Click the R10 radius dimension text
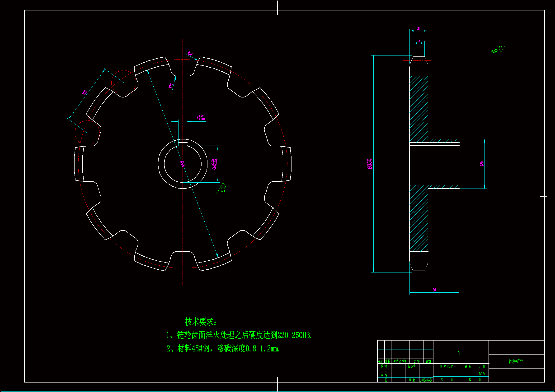Viewport: 555px width, 392px height. pyautogui.click(x=171, y=86)
